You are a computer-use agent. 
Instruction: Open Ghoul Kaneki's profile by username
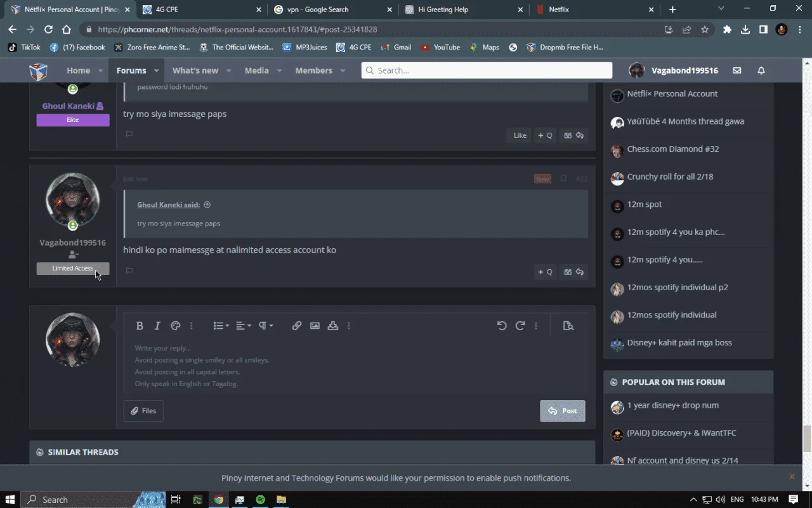click(69, 106)
